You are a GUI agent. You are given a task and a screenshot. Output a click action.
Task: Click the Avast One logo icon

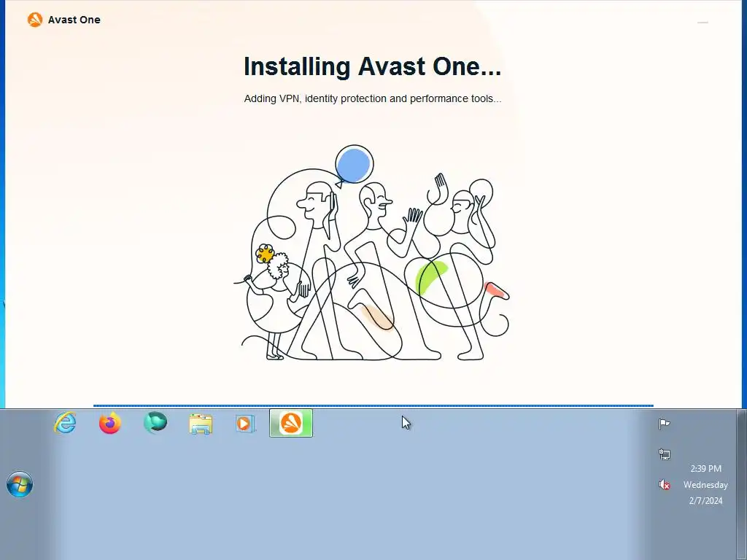click(x=35, y=20)
